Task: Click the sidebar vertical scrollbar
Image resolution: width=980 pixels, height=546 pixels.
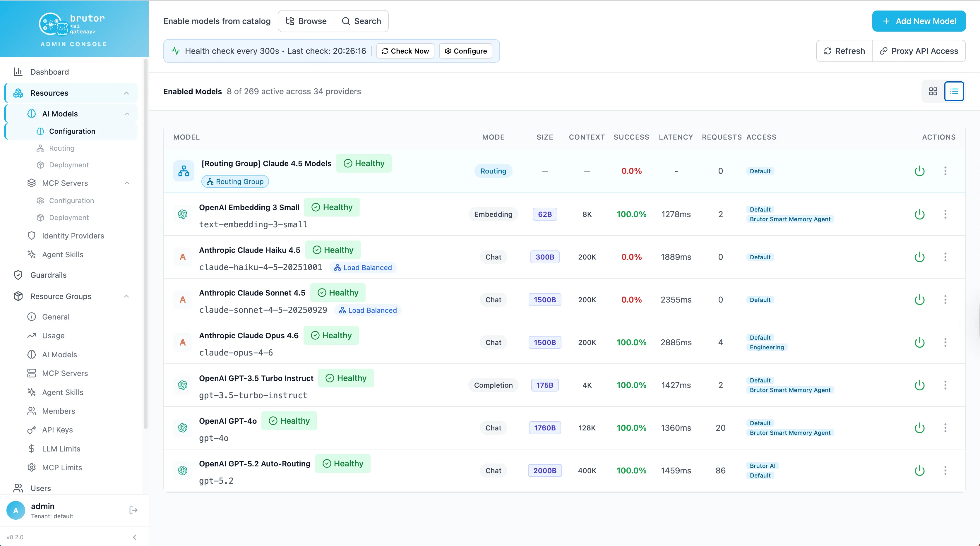Action: [x=146, y=243]
